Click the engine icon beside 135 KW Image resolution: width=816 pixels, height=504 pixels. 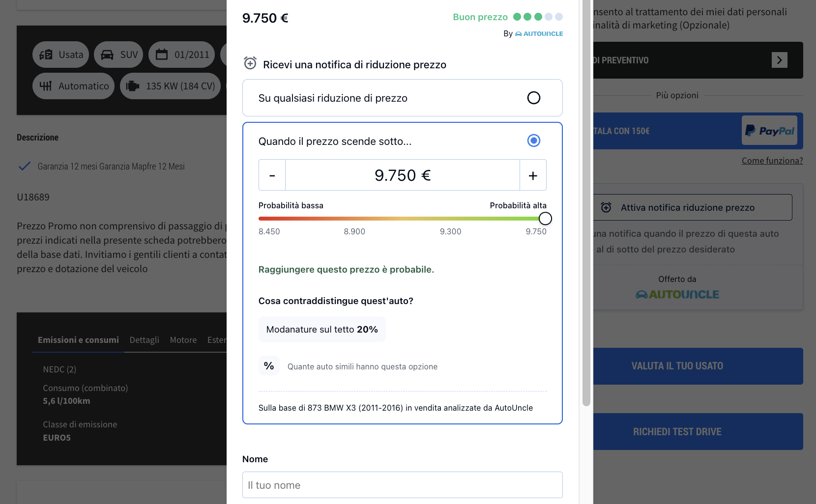(x=132, y=86)
